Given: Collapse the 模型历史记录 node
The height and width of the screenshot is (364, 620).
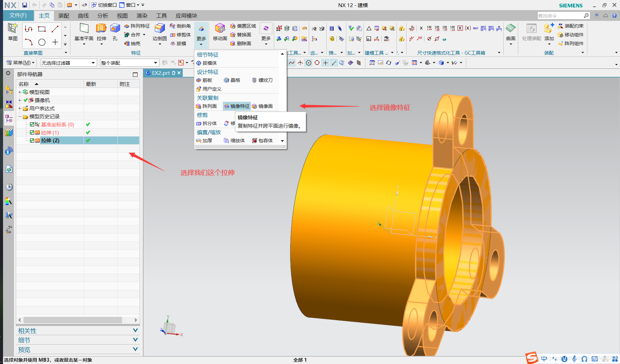Looking at the screenshot, I should point(20,116).
